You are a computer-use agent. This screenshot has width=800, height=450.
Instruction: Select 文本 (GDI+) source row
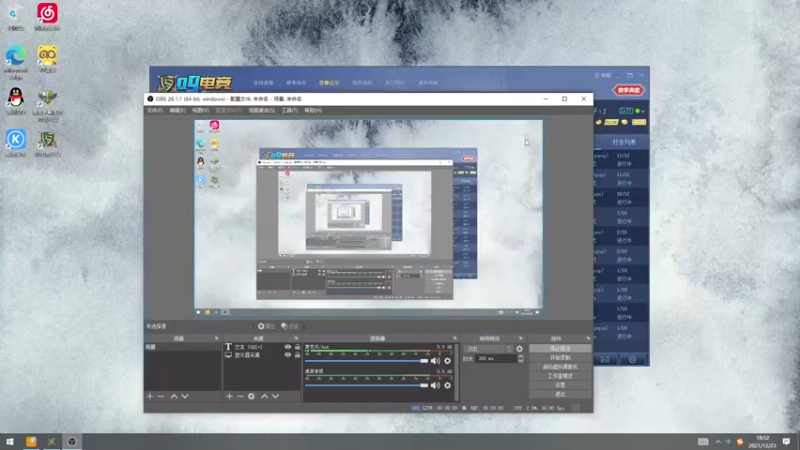point(262,347)
